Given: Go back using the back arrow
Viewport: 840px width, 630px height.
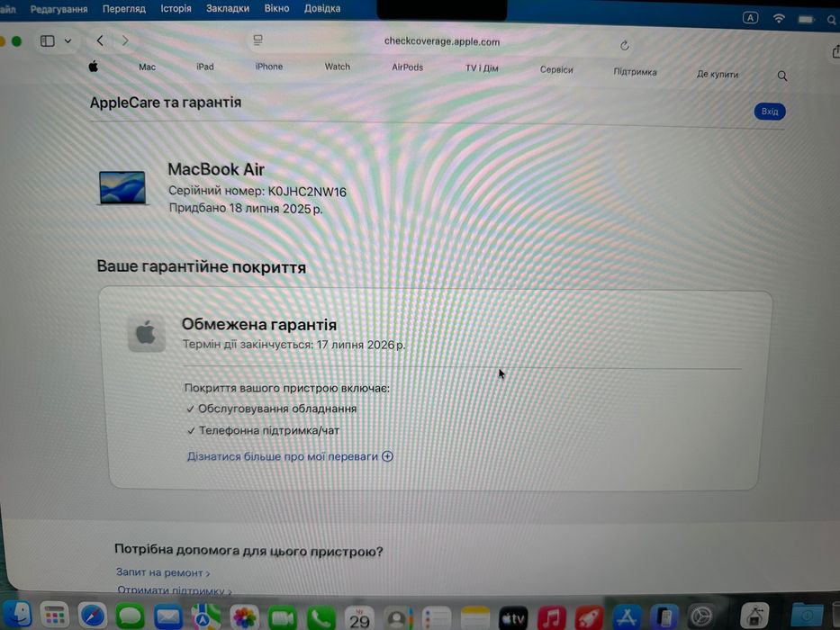Looking at the screenshot, I should [x=100, y=40].
